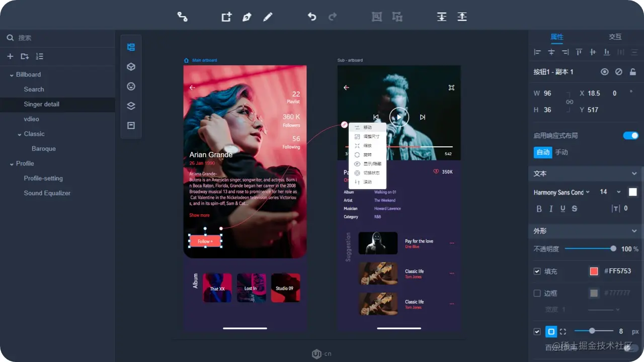Align selection to the left edge
644x362 pixels.
tap(537, 52)
